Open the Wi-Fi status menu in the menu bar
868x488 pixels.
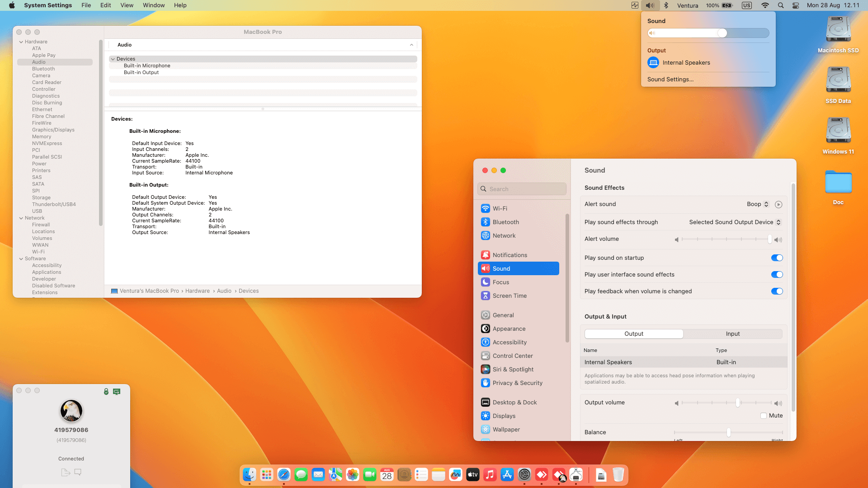point(765,5)
